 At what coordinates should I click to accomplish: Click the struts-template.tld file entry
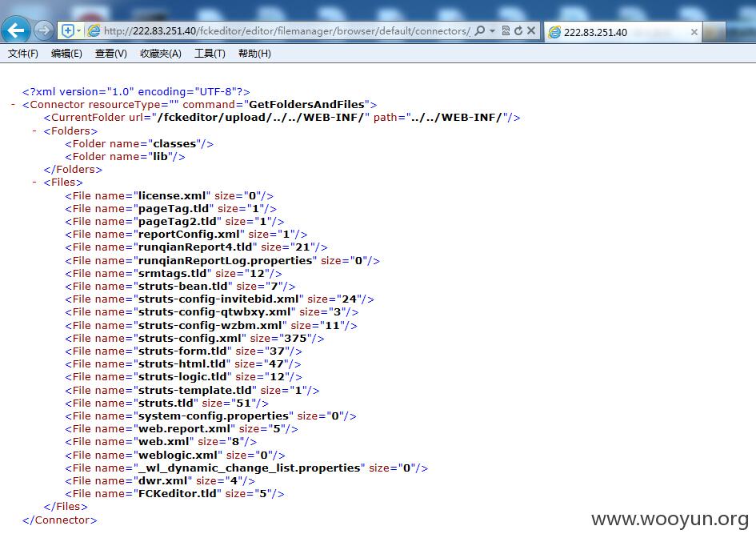(x=192, y=391)
